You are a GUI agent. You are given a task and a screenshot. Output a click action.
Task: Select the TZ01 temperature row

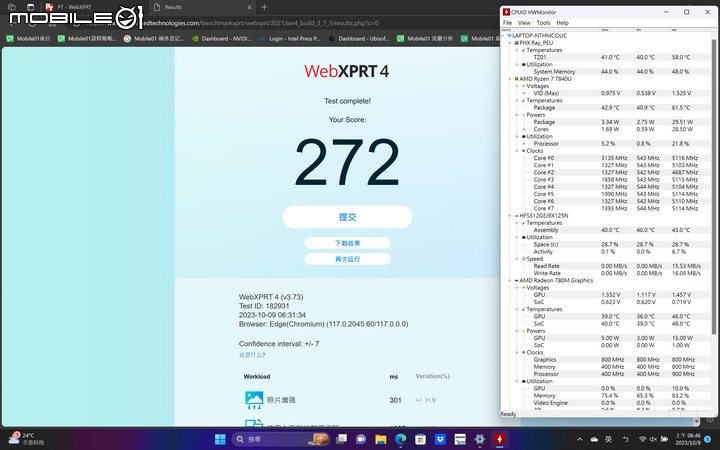click(606, 57)
